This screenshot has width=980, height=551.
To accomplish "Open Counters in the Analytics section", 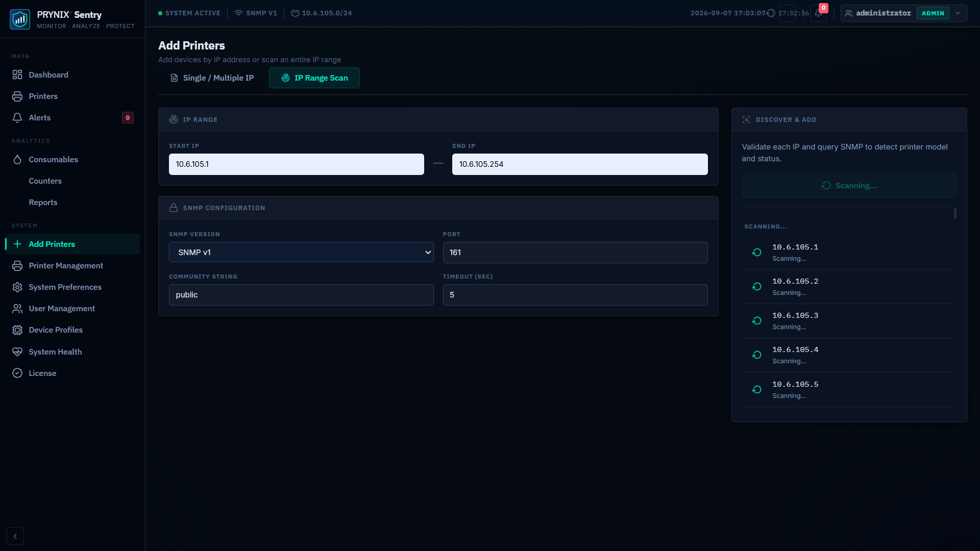I will 72,181.
